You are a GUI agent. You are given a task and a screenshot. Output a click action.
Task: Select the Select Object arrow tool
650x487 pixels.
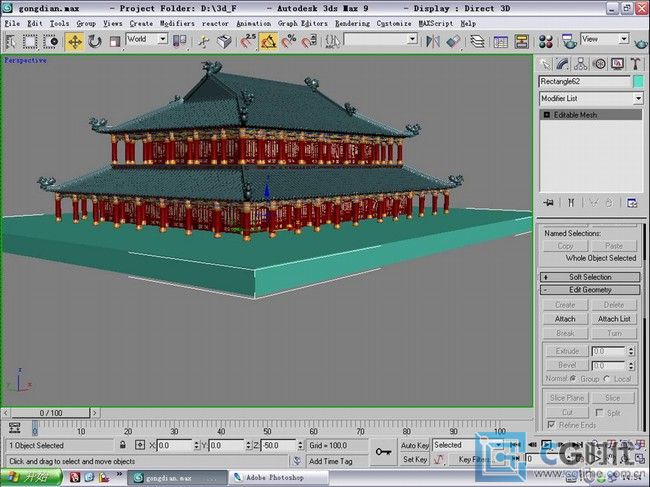tap(10, 41)
